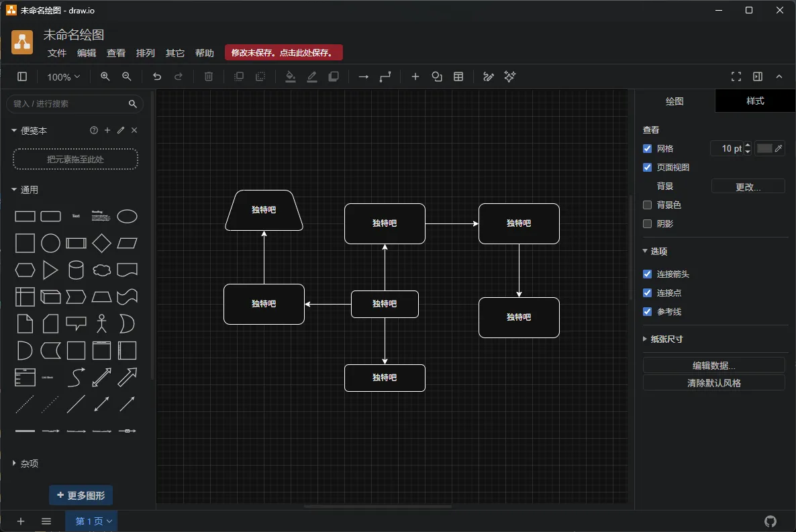Click the bring to front icon
Screen dimensions: 796x532
238,76
